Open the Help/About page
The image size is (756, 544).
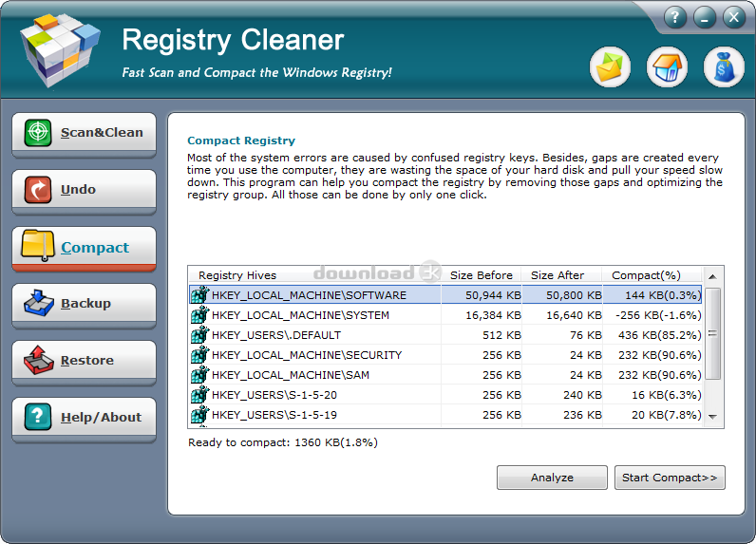point(84,418)
